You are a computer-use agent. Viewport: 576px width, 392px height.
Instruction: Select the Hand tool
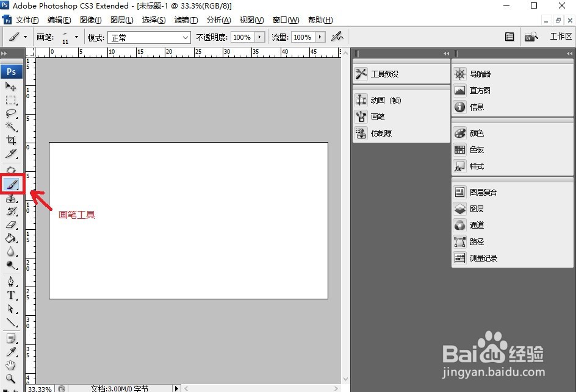click(10, 365)
